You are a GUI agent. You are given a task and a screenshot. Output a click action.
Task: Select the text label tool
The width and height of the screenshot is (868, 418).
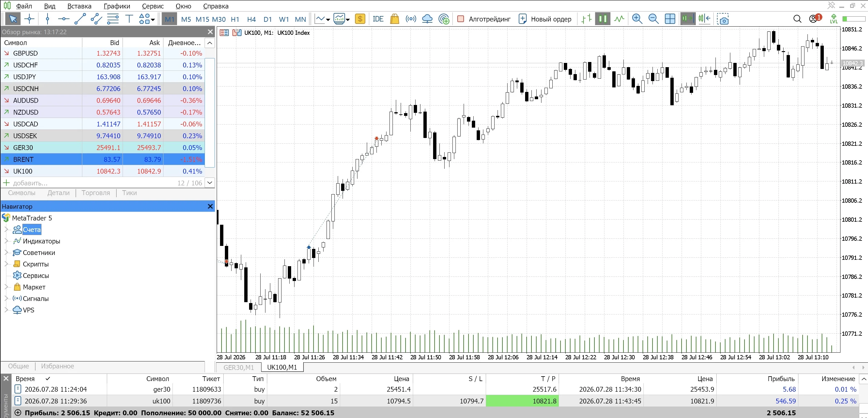pos(129,19)
